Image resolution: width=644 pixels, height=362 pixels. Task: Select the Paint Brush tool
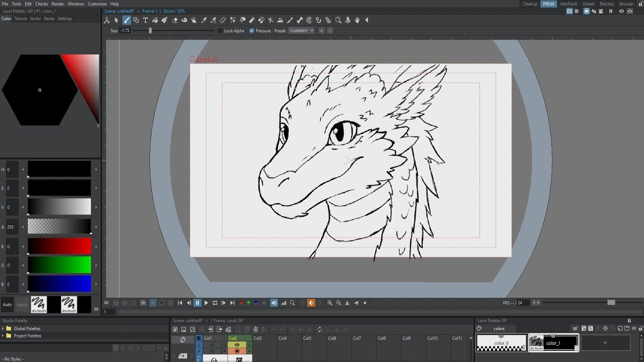click(165, 20)
